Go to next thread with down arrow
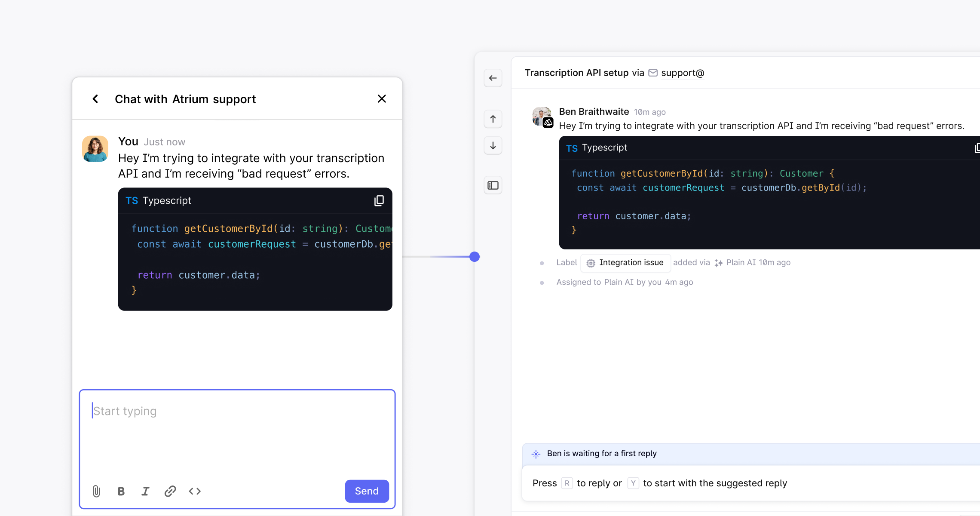 [x=493, y=146]
